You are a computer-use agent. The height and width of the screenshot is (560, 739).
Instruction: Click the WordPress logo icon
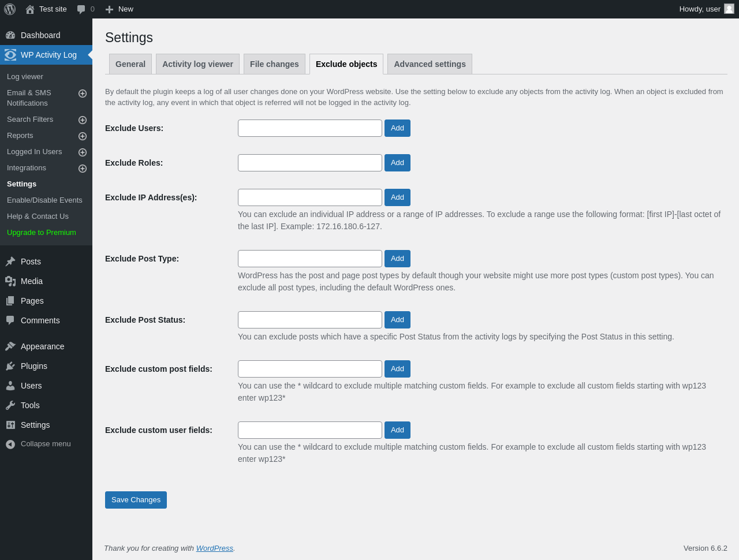click(x=10, y=9)
